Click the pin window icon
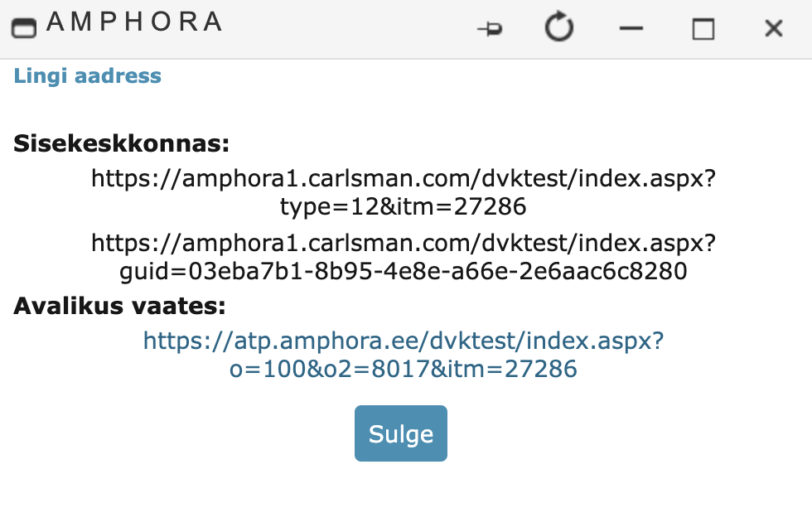This screenshot has height=508, width=812. (x=490, y=28)
